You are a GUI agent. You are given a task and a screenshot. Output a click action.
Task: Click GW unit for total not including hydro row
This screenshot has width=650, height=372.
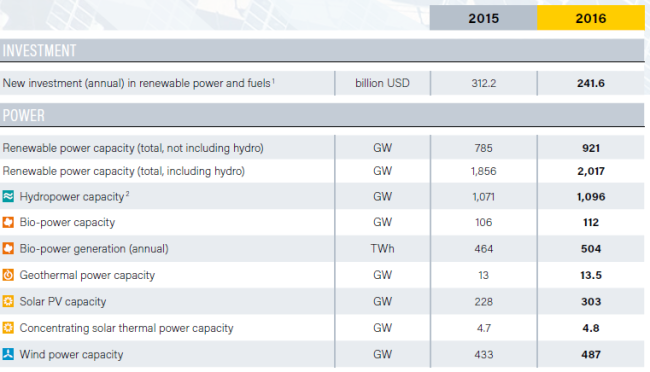382,148
